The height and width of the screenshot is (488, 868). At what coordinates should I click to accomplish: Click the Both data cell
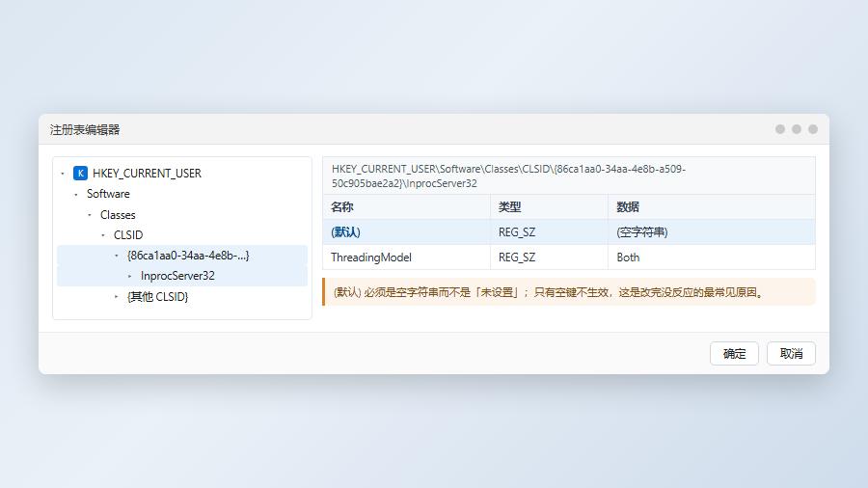click(x=712, y=258)
